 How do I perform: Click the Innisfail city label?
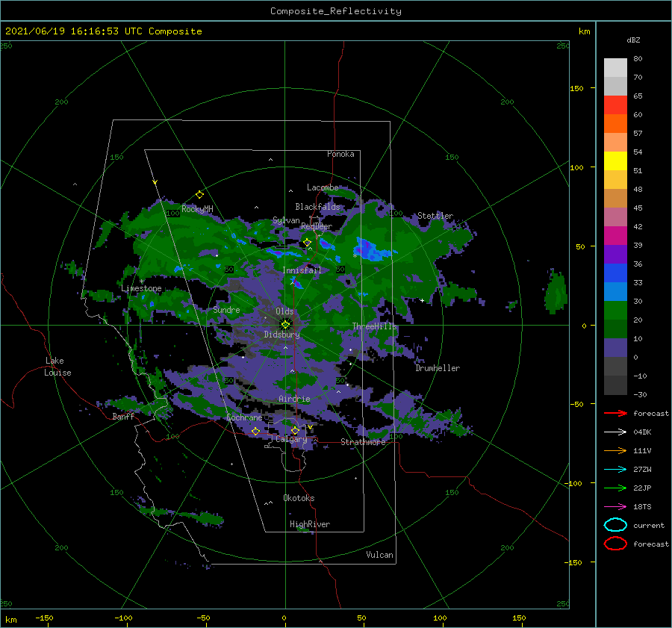302,270
